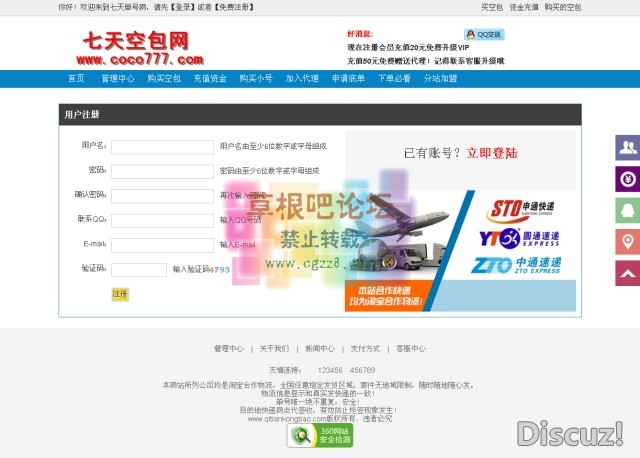Click the yellow 注册 submit button

[120, 294]
